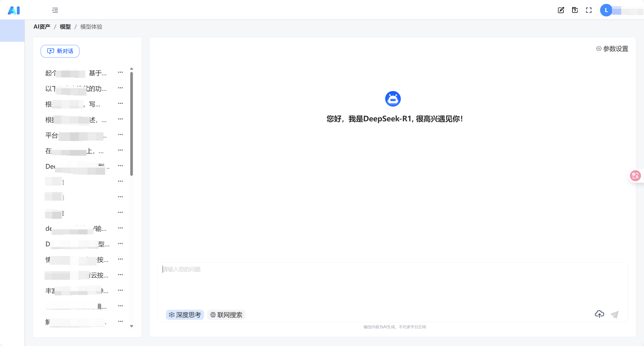The image size is (644, 346).
Task: Open more options for de.../输 chat
Action: click(120, 228)
